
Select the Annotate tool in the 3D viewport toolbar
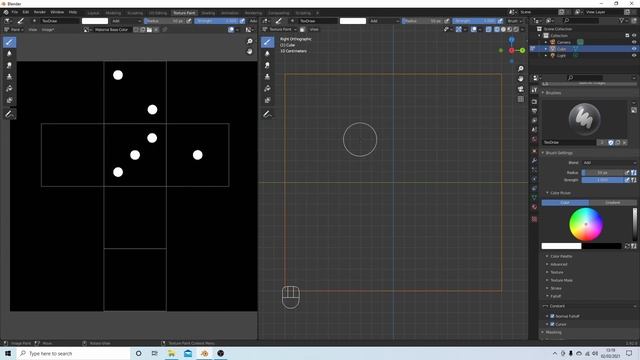click(267, 115)
